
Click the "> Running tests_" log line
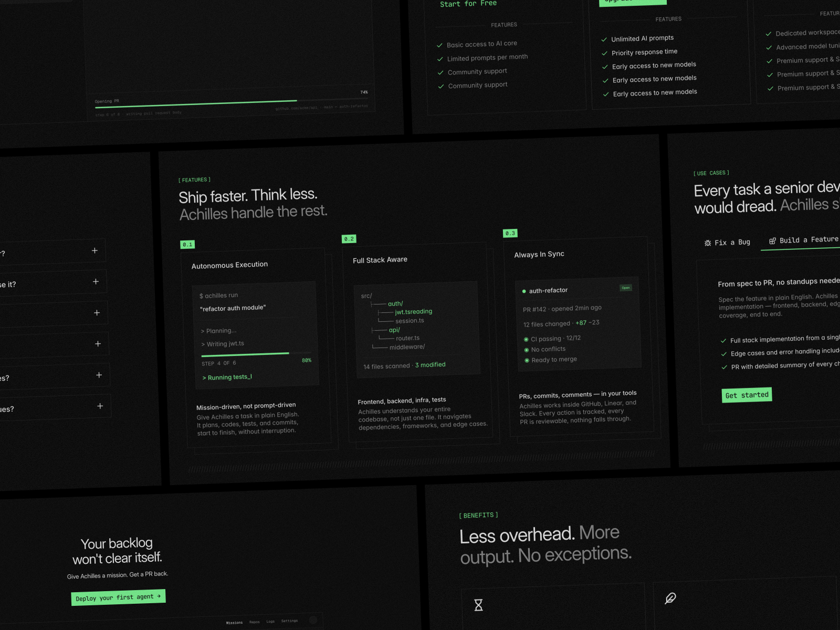click(227, 377)
